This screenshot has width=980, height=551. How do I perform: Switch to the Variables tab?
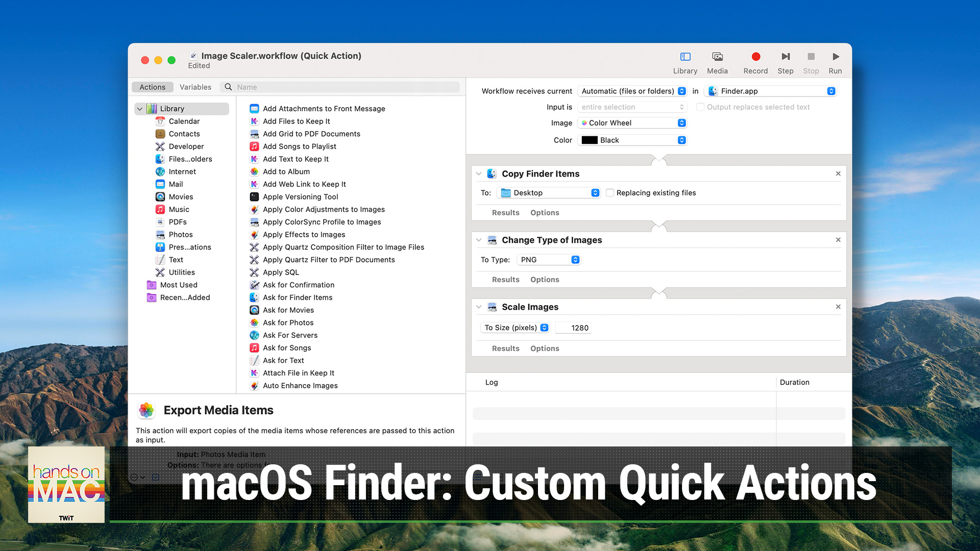coord(195,87)
